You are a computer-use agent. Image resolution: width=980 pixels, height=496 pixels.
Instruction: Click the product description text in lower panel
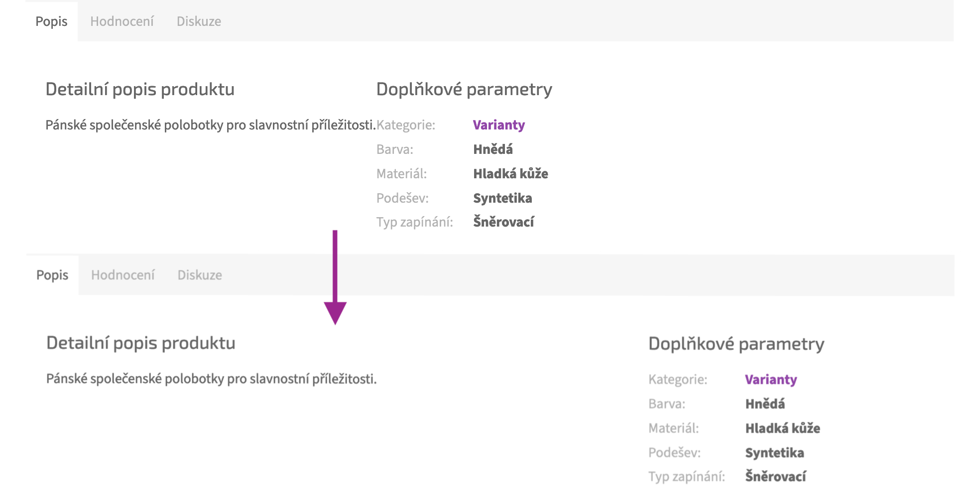pos(211,379)
